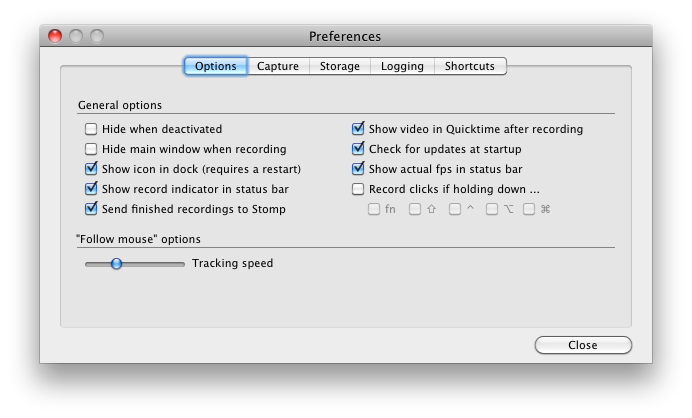Enable Hide when deactivated checkbox
This screenshot has height=418, width=692.
pyautogui.click(x=92, y=129)
